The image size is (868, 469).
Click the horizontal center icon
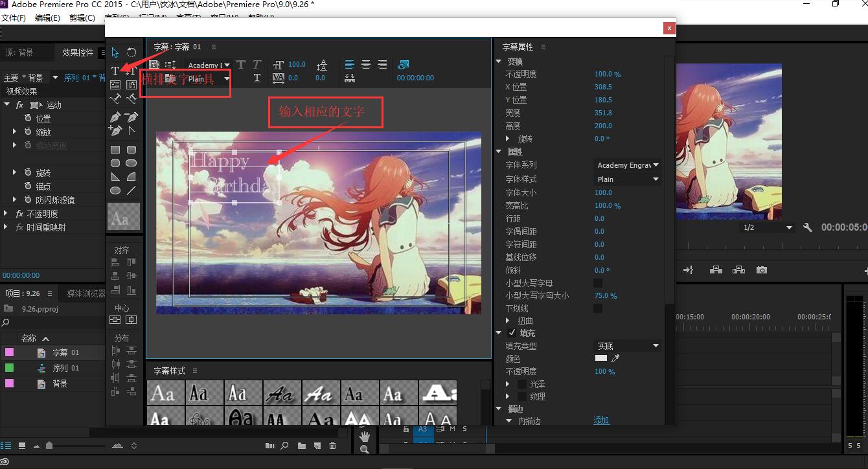pos(131,320)
